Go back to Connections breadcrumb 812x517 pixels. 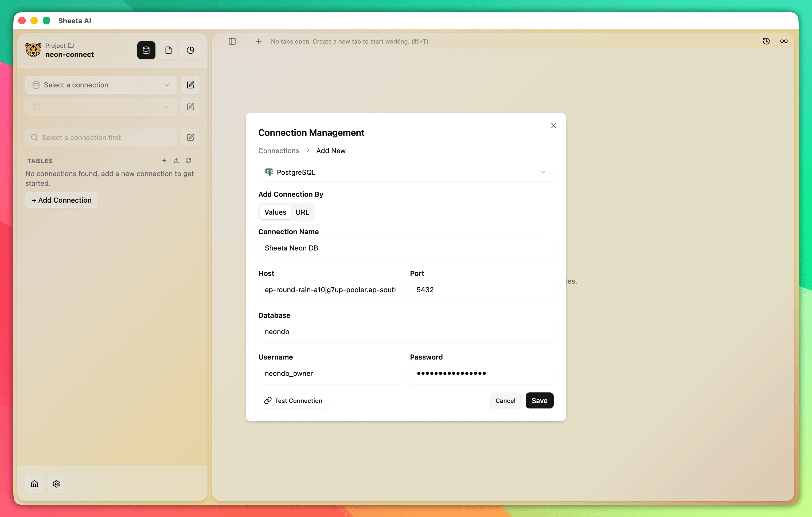pos(278,151)
